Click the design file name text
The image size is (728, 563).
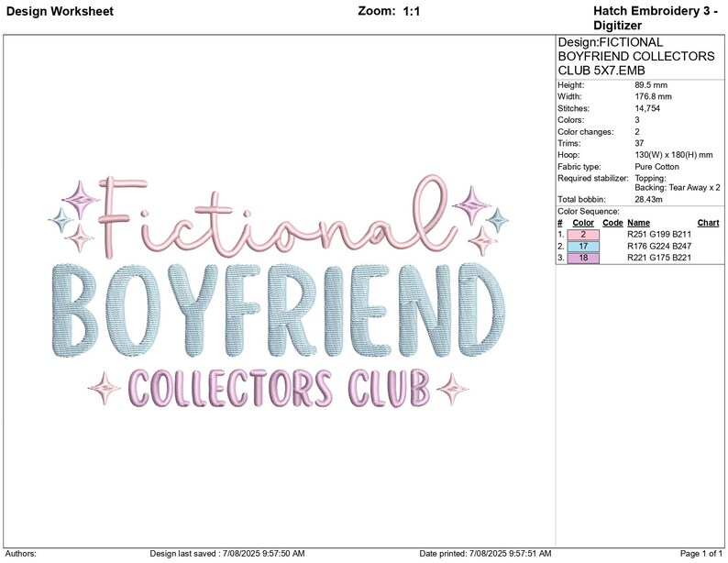636,56
